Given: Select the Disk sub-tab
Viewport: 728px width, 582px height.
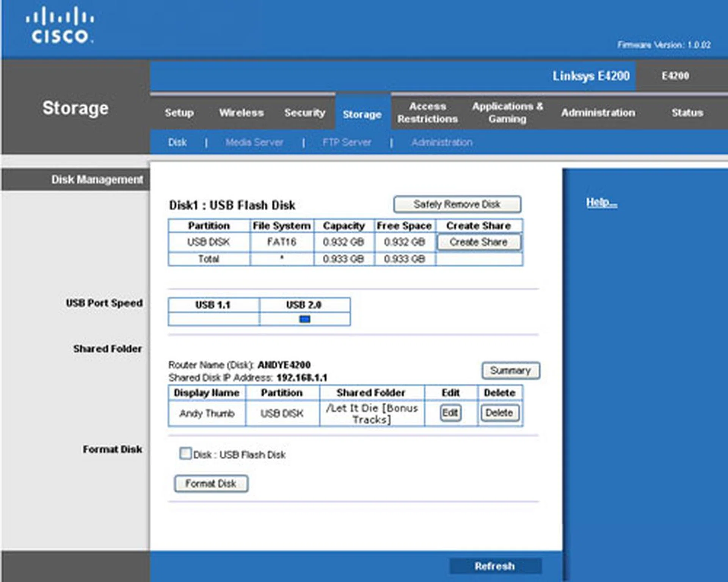Looking at the screenshot, I should pyautogui.click(x=177, y=142).
